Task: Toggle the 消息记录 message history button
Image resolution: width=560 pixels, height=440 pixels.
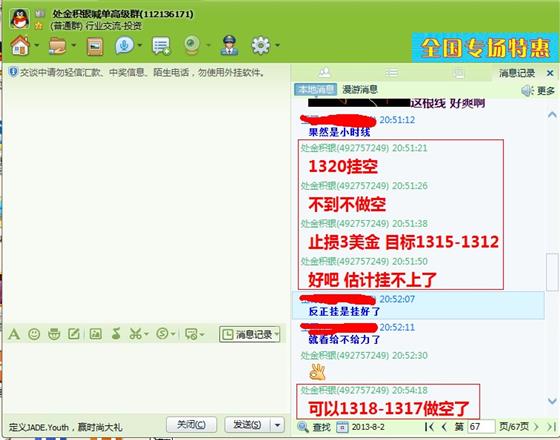Action: click(249, 334)
